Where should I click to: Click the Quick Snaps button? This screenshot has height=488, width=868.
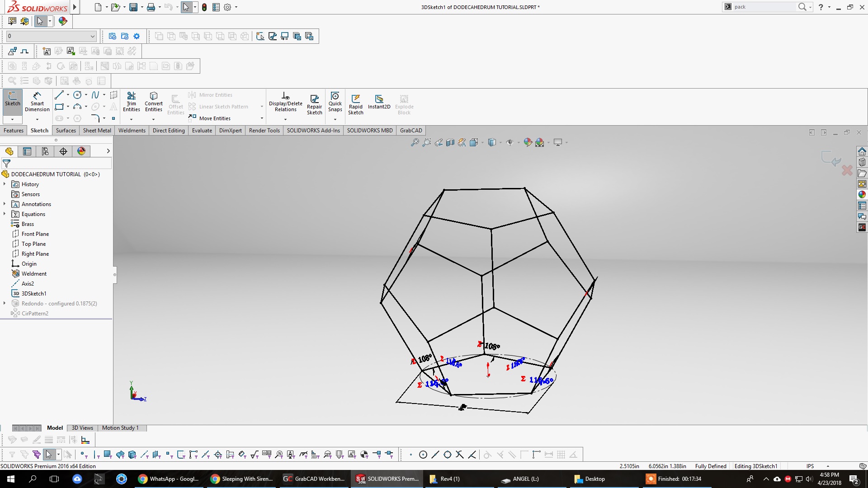pos(335,103)
